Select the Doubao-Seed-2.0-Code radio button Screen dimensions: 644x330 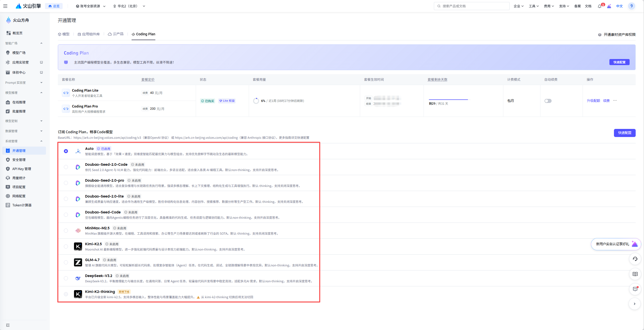click(x=66, y=167)
